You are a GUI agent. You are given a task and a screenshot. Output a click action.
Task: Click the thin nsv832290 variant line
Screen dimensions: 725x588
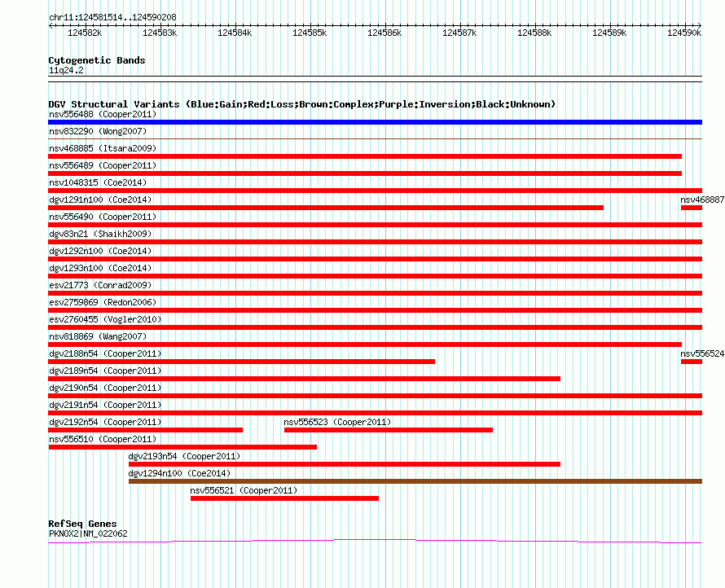click(x=375, y=138)
